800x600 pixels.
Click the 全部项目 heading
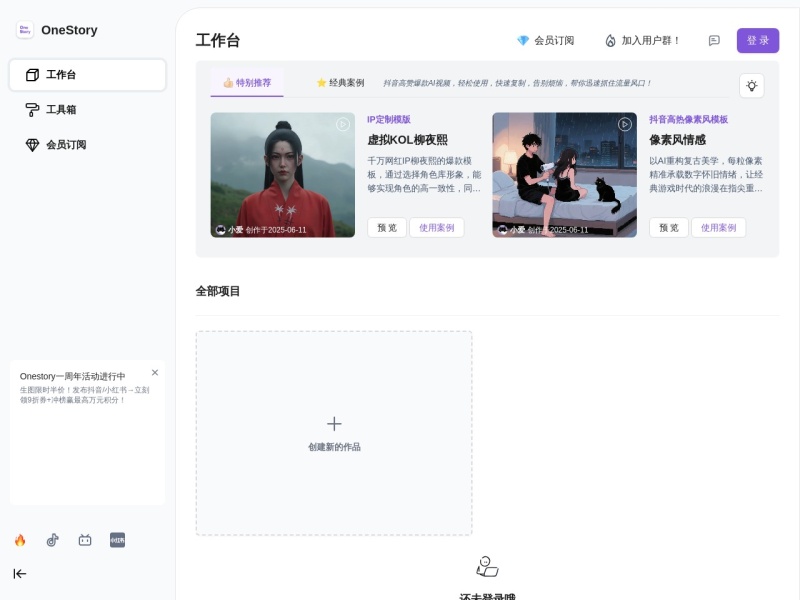(x=218, y=291)
